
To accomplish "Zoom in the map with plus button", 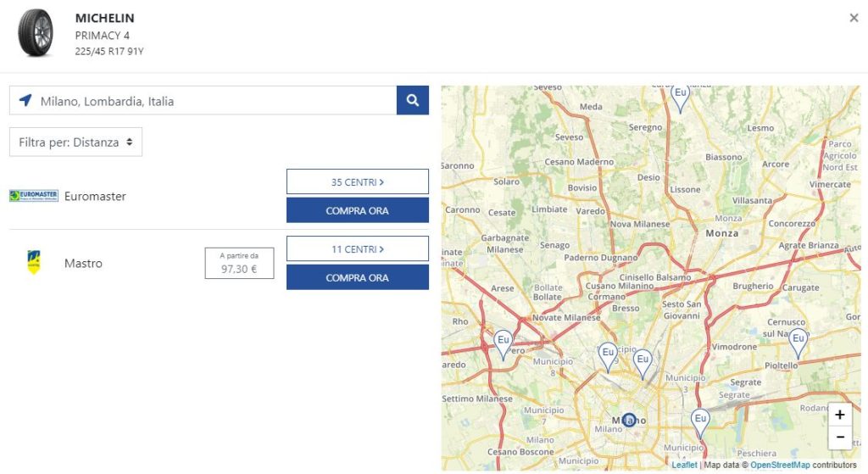I will (x=839, y=415).
